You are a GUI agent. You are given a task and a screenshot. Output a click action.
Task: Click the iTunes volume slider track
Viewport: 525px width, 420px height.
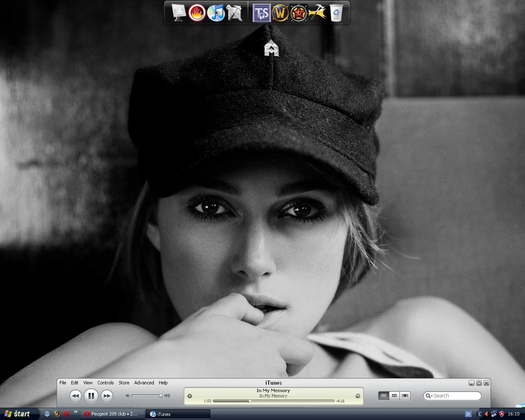(x=146, y=396)
